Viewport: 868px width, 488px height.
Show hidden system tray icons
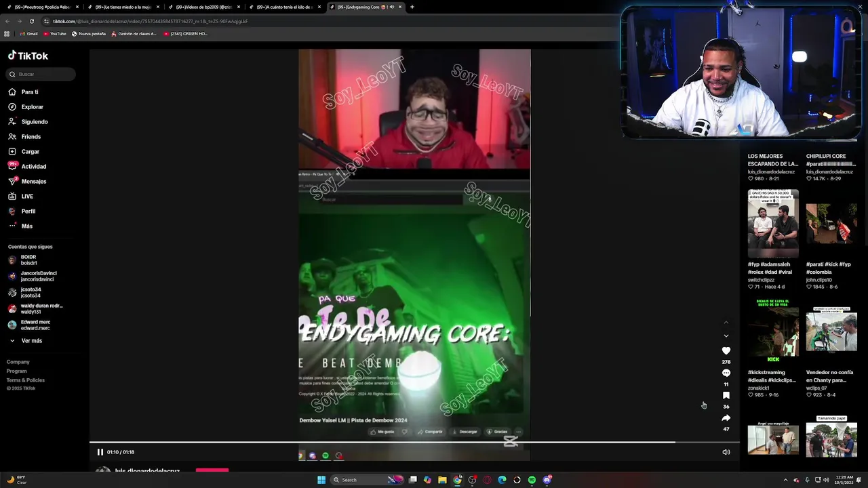[x=786, y=480]
